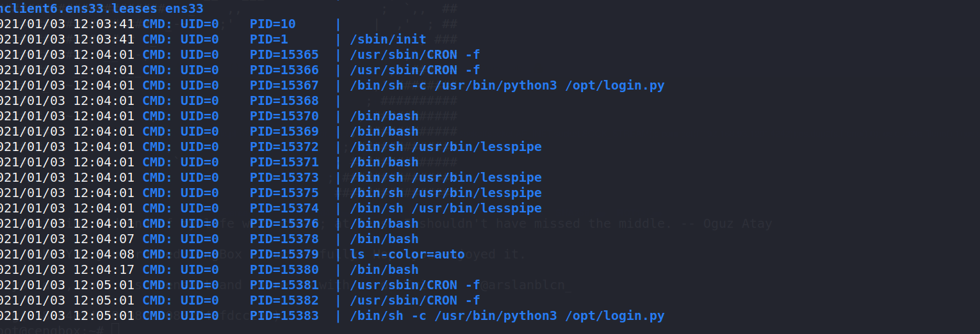This screenshot has height=334, width=980.
Task: Click the /bin/bash command of PID 15370
Action: [384, 116]
